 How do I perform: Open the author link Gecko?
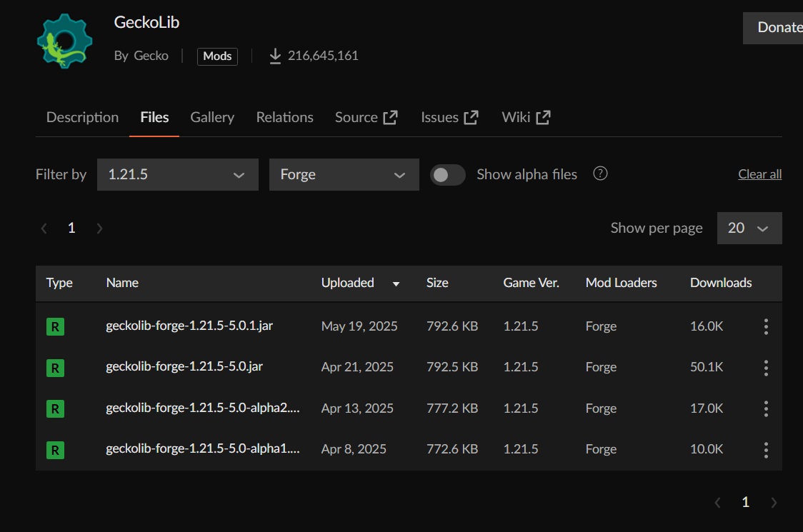coord(151,56)
